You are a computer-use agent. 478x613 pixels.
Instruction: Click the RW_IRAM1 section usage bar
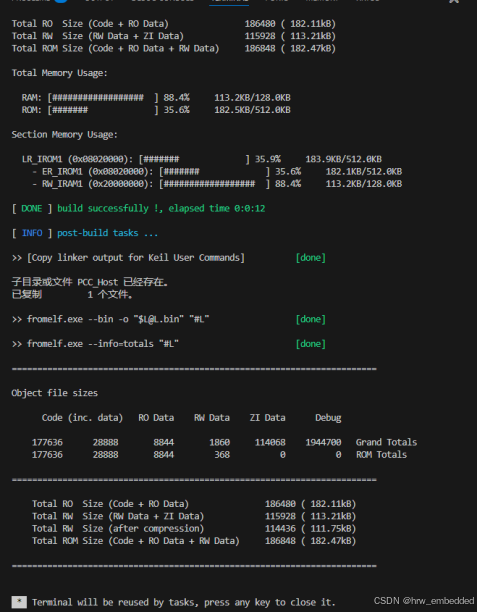click(215, 184)
